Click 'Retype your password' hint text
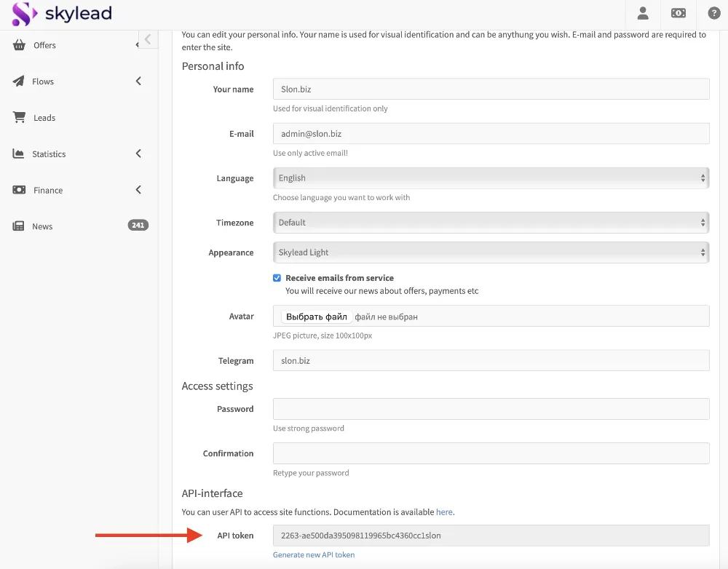The image size is (728, 569). 311,472
